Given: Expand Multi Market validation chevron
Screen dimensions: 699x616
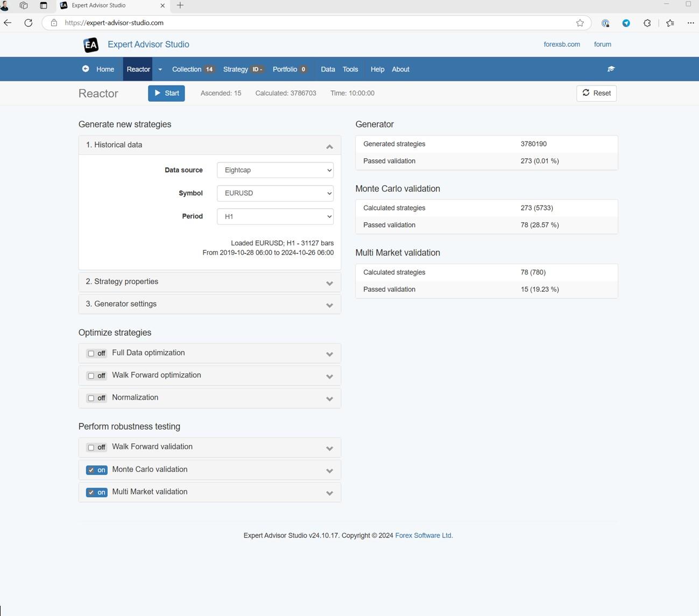Looking at the screenshot, I should pos(329,493).
